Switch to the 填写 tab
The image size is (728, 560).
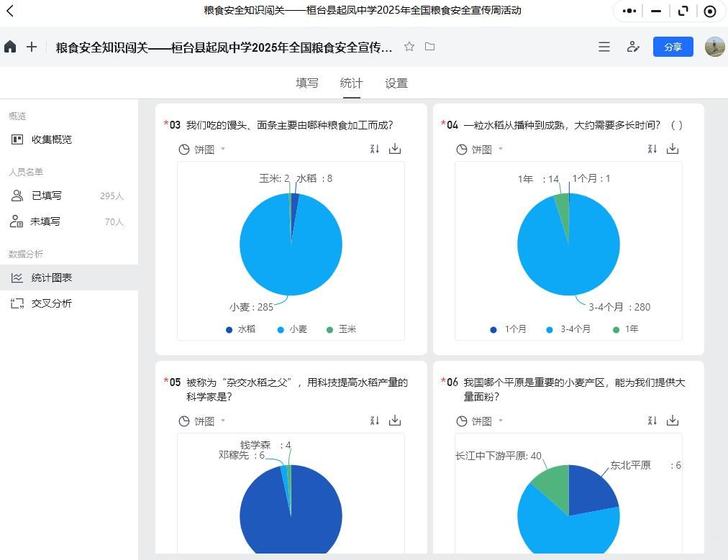pyautogui.click(x=306, y=83)
